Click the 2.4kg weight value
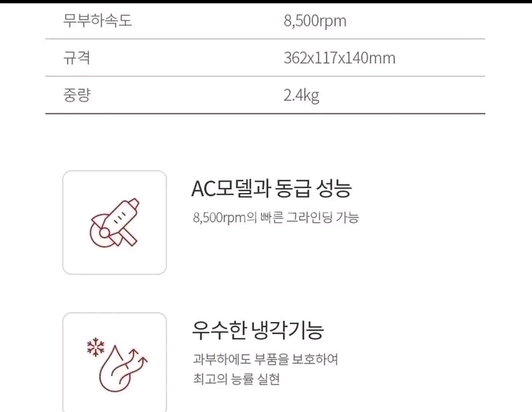Viewport: 532px width, 412px height. pyautogui.click(x=301, y=95)
